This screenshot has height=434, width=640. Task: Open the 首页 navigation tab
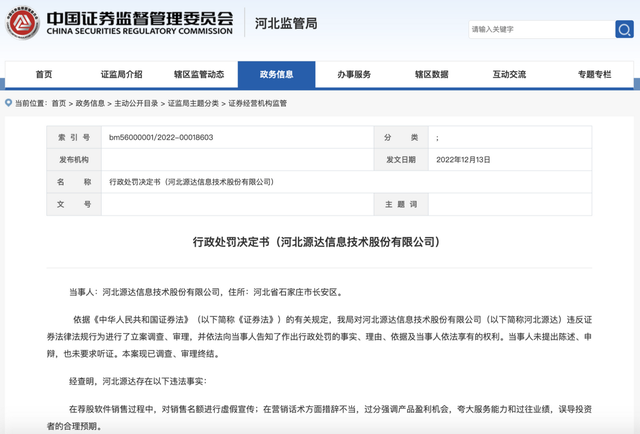[x=44, y=74]
